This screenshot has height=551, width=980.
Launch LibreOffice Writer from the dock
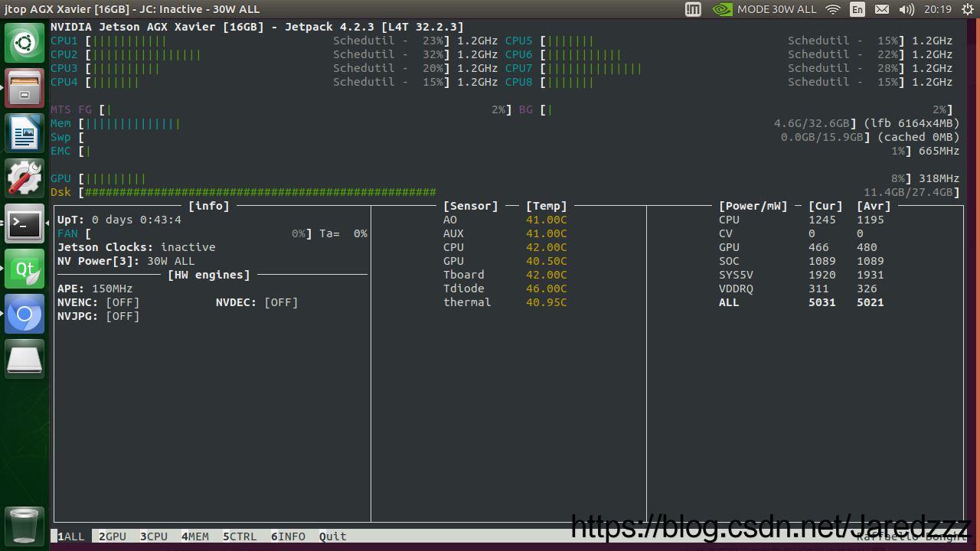(24, 133)
